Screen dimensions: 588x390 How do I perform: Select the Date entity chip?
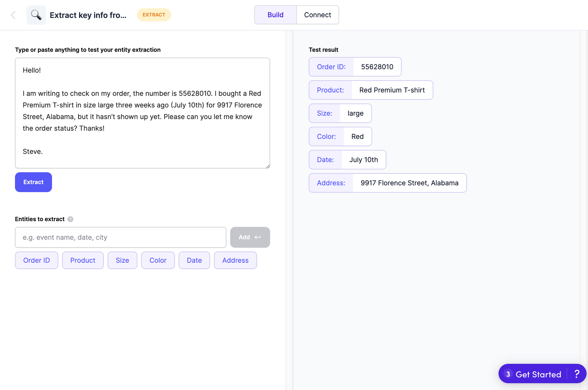pyautogui.click(x=194, y=260)
